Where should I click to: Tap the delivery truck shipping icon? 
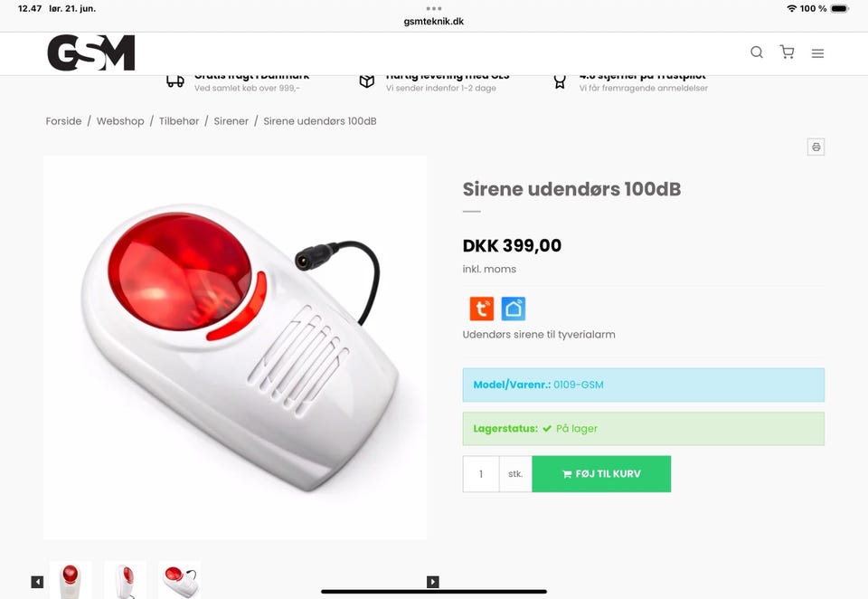click(x=175, y=81)
